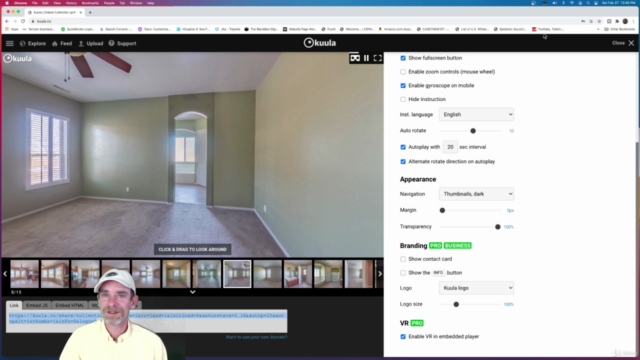Close the Kuula Embed Collection tab
Viewport: 640px width, 360px height.
tap(81, 12)
